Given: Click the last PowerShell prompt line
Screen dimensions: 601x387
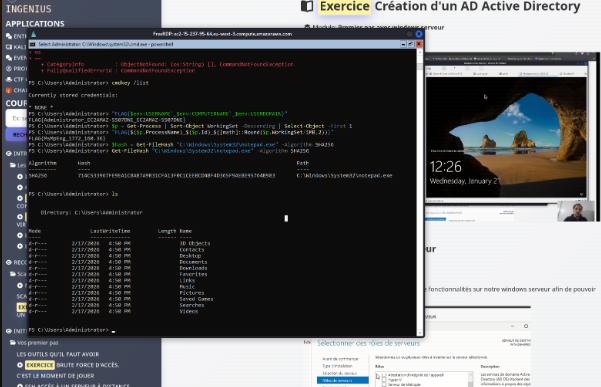Looking at the screenshot, I should coord(72,330).
